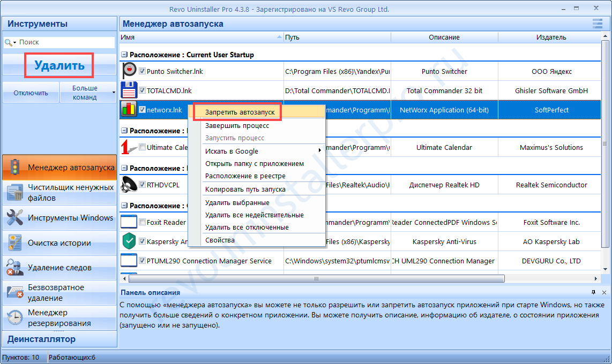Open the Деинсталлятор section
The image size is (612, 364).
(x=59, y=339)
